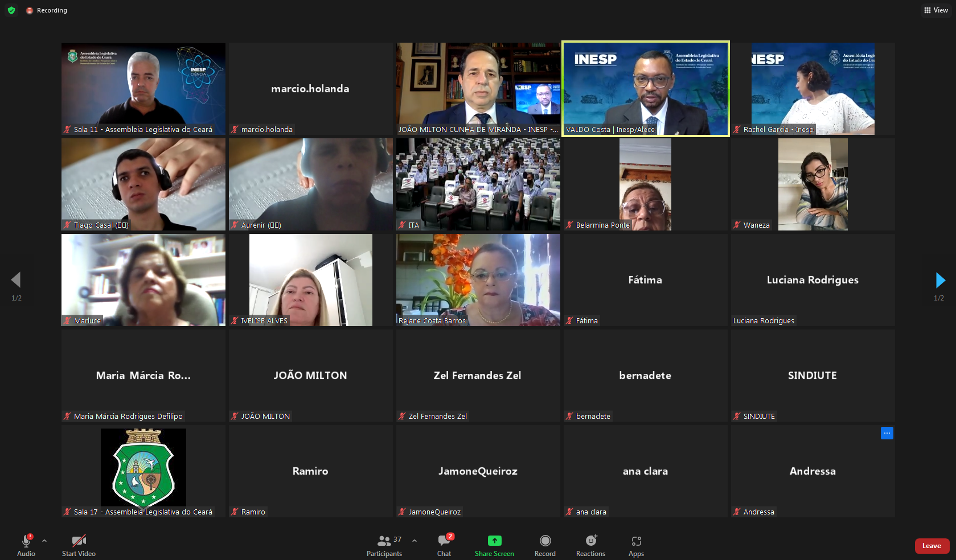Click the green encryption shield icon
Viewport: 956px width, 560px height.
[11, 10]
